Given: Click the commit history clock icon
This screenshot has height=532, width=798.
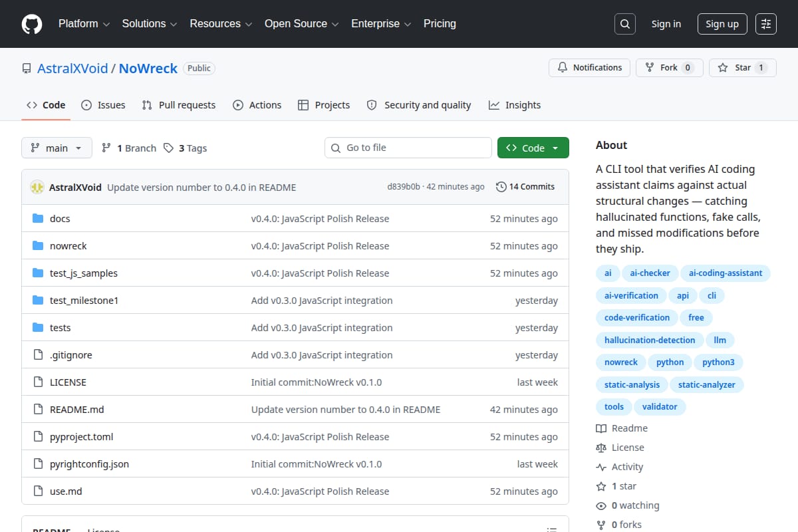Looking at the screenshot, I should click(501, 187).
